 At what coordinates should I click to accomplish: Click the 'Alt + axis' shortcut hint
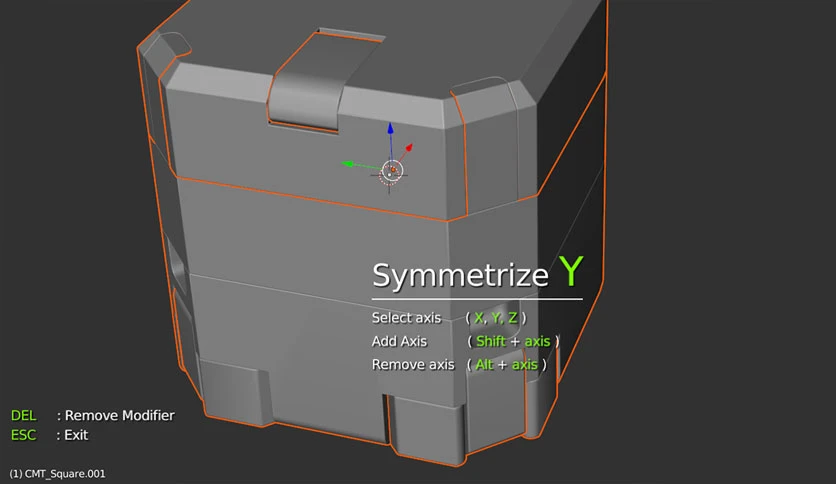point(507,365)
